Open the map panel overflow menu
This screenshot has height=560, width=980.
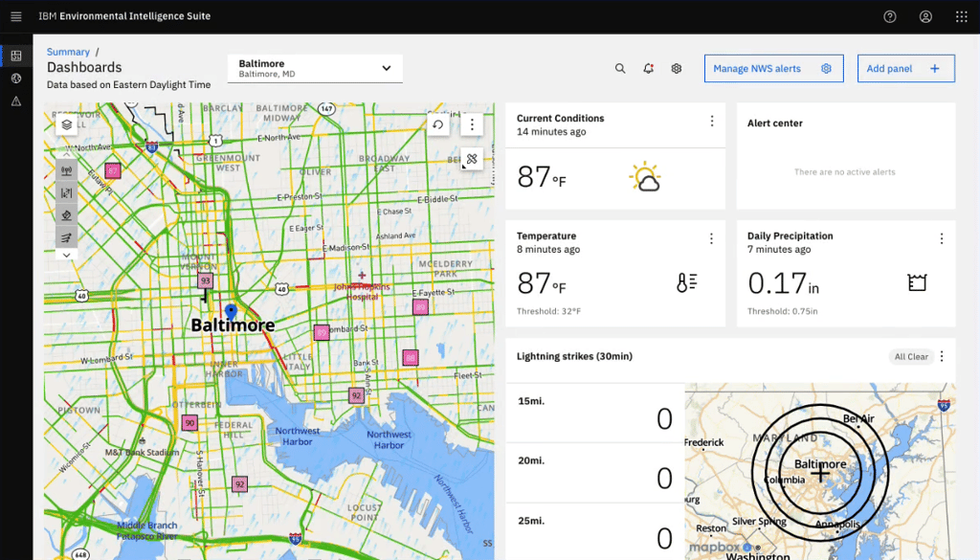tap(472, 124)
